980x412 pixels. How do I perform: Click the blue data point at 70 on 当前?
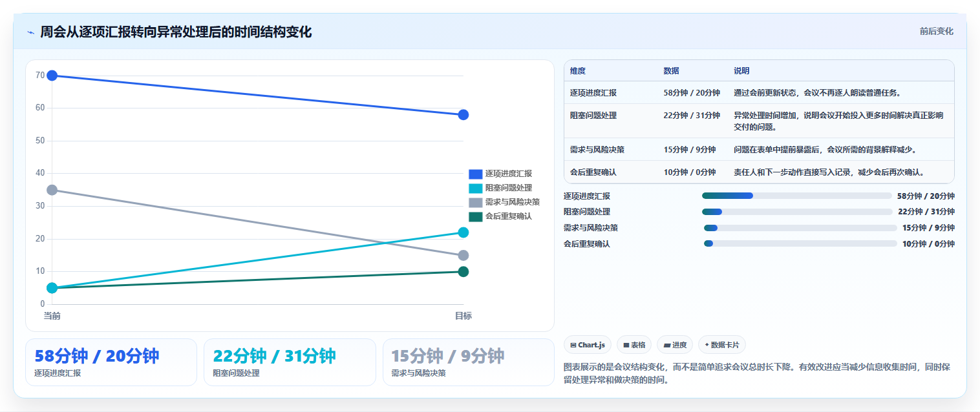[52, 76]
